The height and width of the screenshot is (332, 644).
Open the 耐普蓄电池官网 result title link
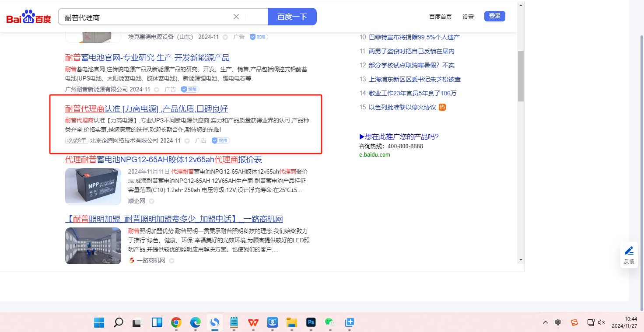(147, 58)
